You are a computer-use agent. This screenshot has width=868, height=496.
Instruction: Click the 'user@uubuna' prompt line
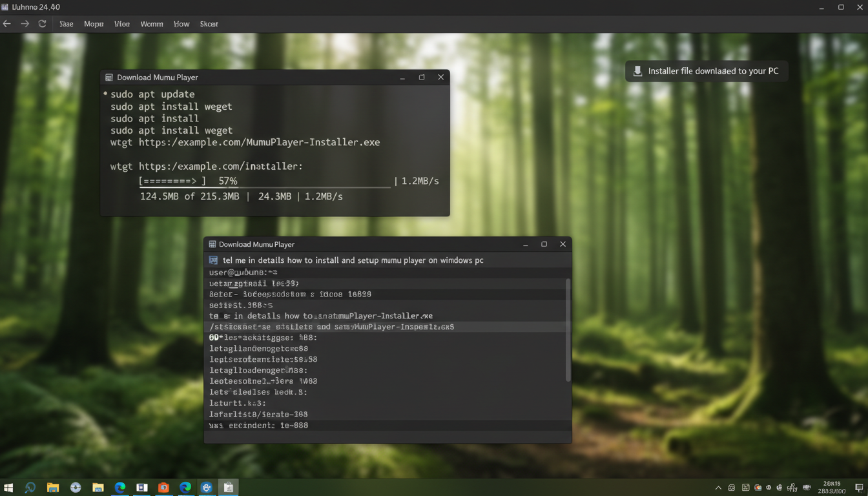tap(243, 273)
